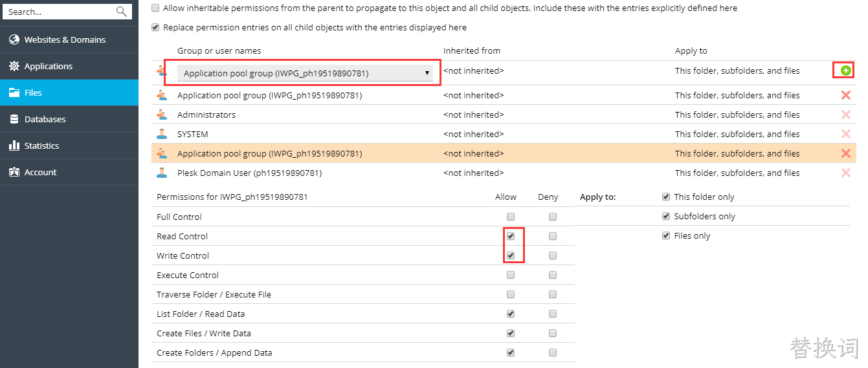Go to Account in sidebar
Screen dimensions: 868x368
69,172
